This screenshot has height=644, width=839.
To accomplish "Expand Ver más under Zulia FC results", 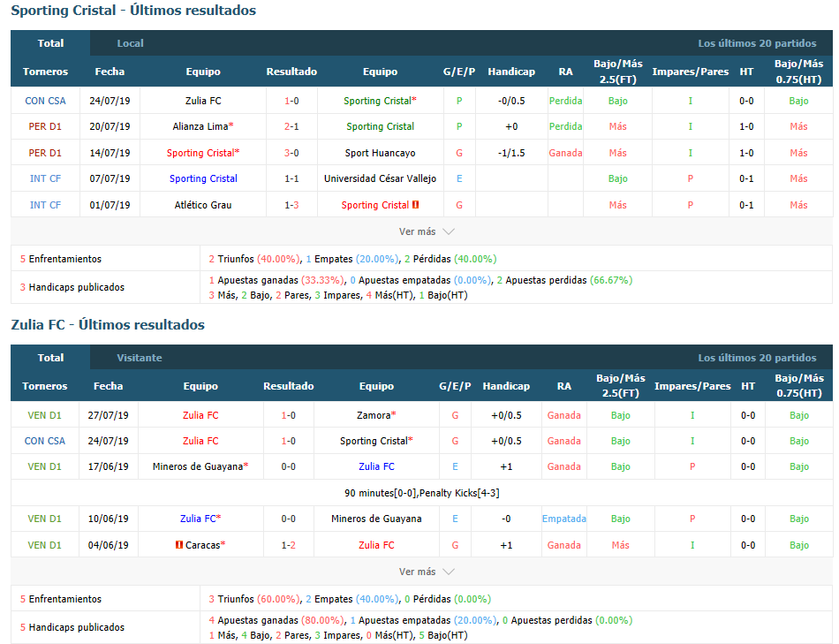I will [427, 572].
